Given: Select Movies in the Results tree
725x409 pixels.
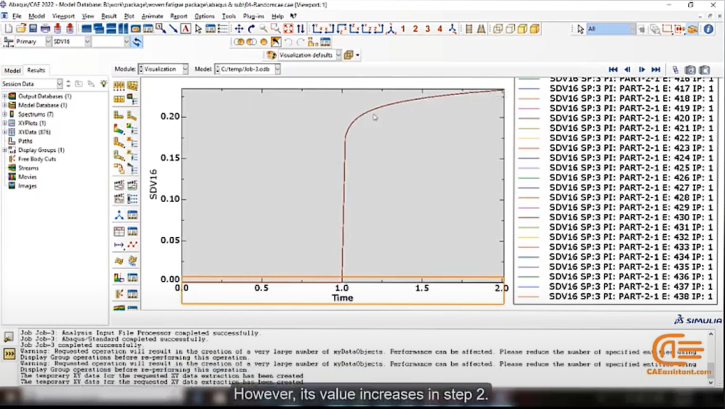Looking at the screenshot, I should (x=27, y=177).
